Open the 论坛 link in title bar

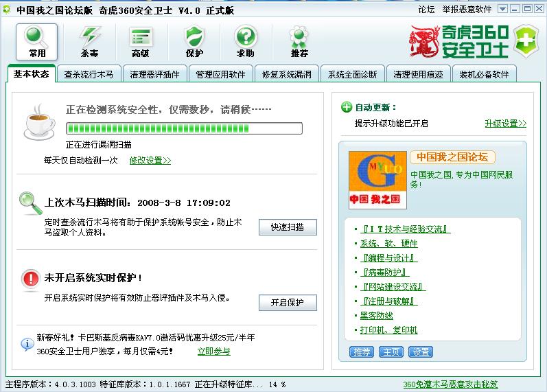point(426,10)
